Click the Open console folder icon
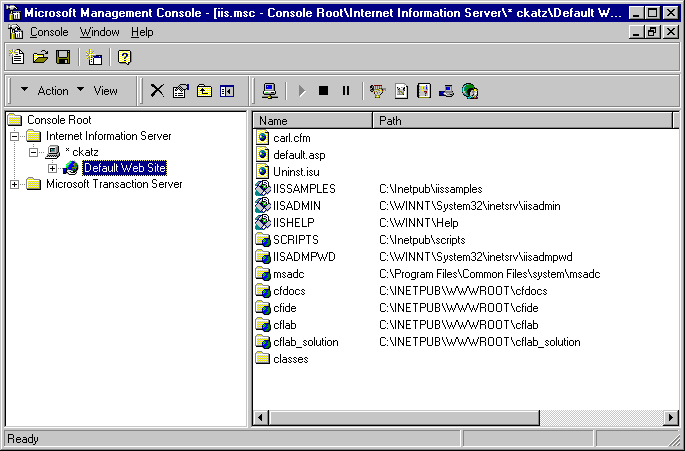 tap(40, 57)
